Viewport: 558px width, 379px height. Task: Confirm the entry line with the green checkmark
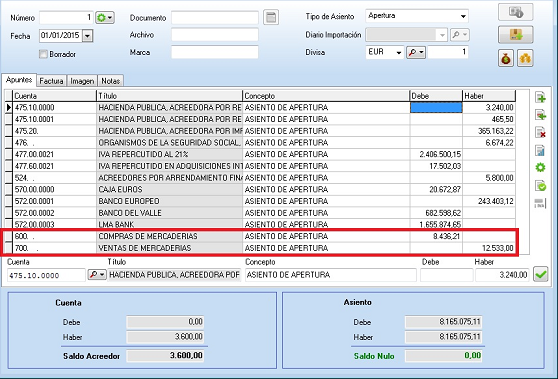pos(541,274)
